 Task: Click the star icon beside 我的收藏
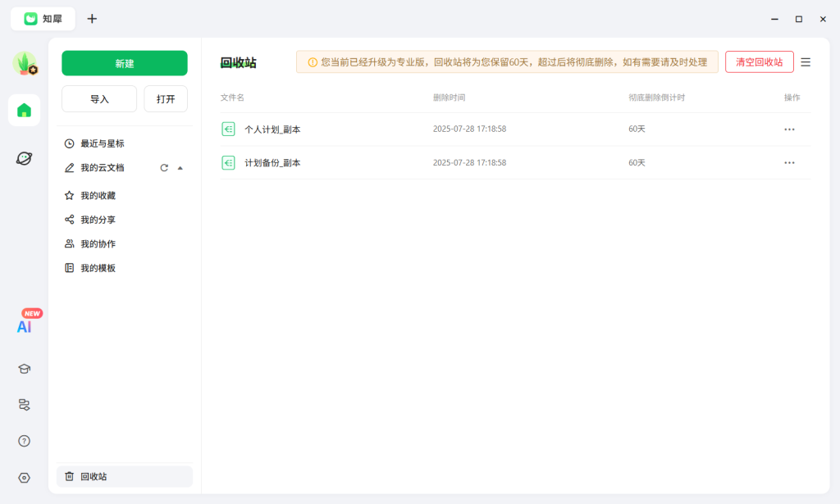(x=69, y=195)
